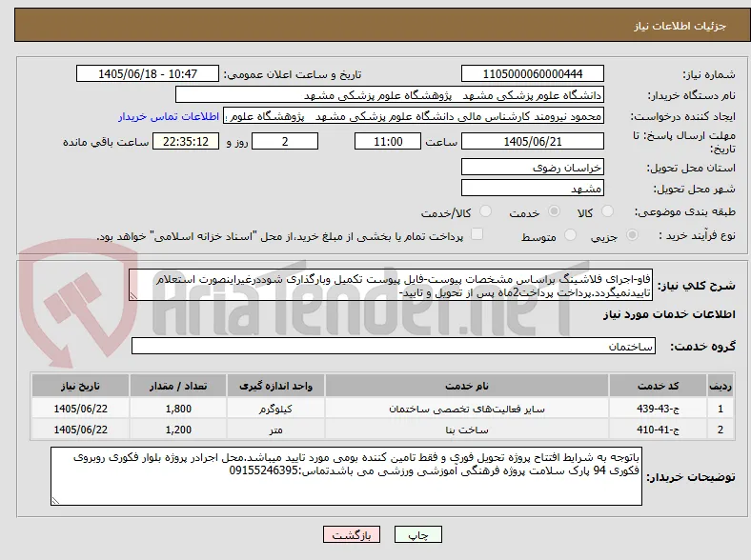Click the کد خدمت column header
This screenshot has width=751, height=560.
click(659, 386)
